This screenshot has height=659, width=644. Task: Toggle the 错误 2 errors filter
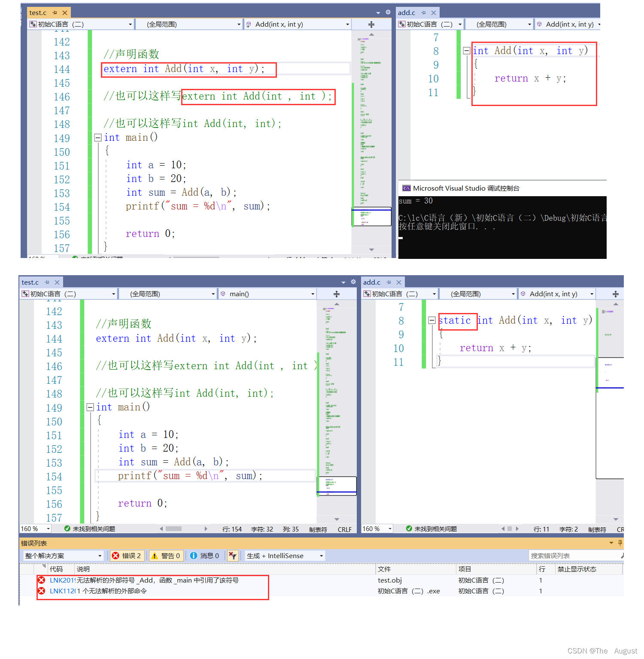pyautogui.click(x=128, y=556)
